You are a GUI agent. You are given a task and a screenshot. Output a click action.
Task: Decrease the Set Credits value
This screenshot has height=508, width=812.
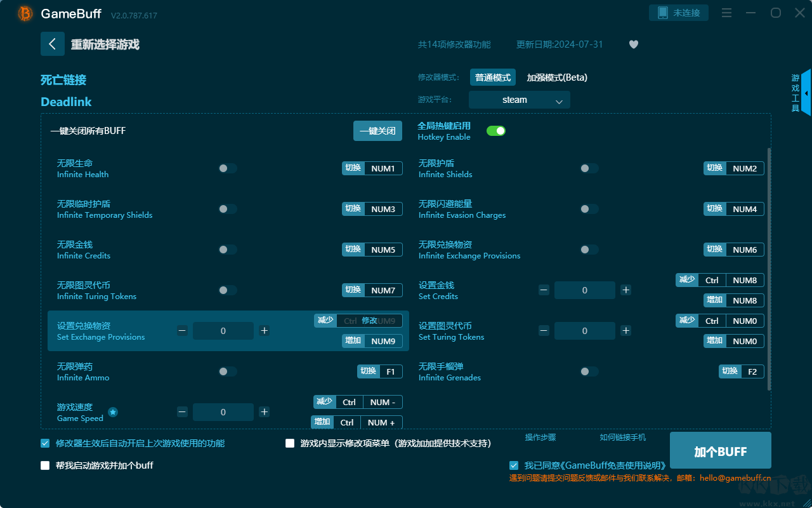tap(544, 290)
